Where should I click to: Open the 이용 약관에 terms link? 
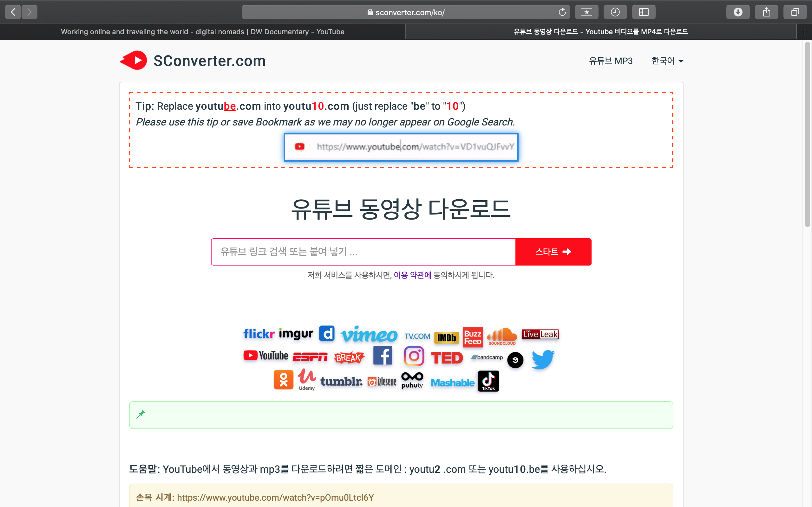point(412,275)
